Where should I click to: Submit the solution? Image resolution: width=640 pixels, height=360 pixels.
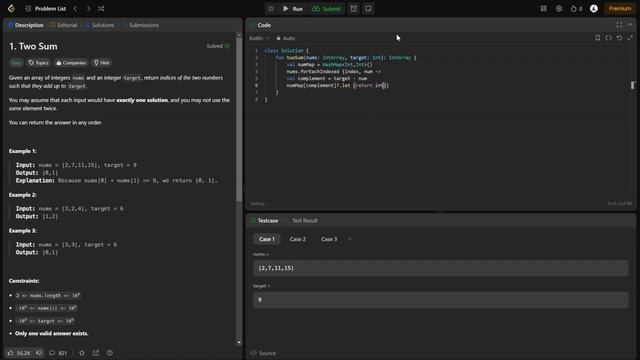pos(327,9)
